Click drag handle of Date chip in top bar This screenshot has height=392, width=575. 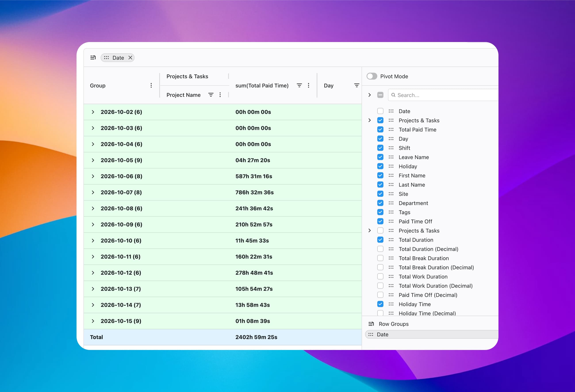click(x=106, y=58)
